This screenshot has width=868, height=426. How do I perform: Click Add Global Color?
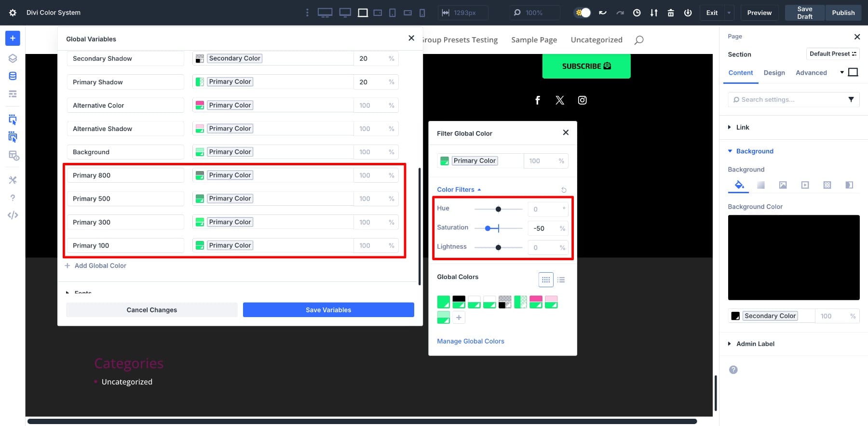[95, 266]
